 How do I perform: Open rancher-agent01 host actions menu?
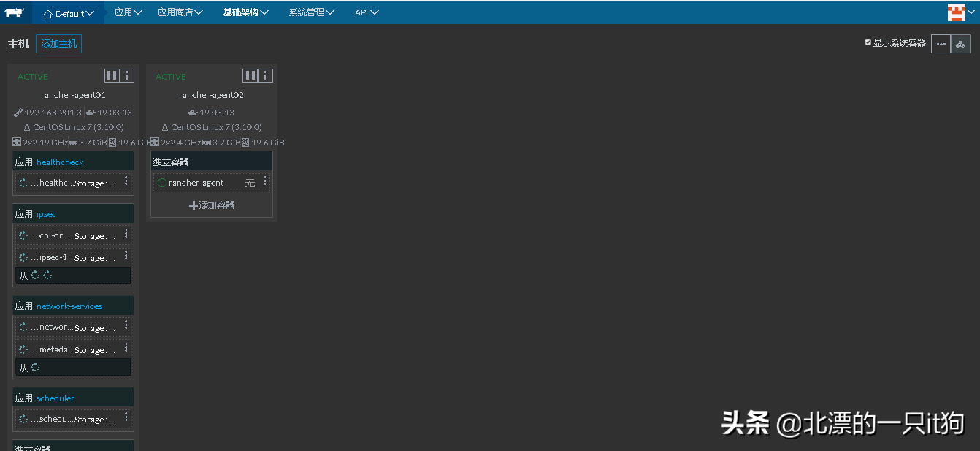127,75
